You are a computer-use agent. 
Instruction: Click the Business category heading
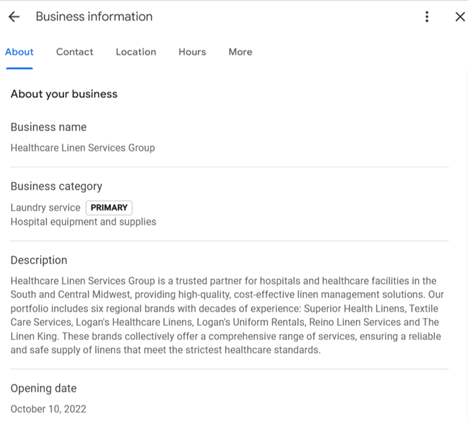pos(56,186)
